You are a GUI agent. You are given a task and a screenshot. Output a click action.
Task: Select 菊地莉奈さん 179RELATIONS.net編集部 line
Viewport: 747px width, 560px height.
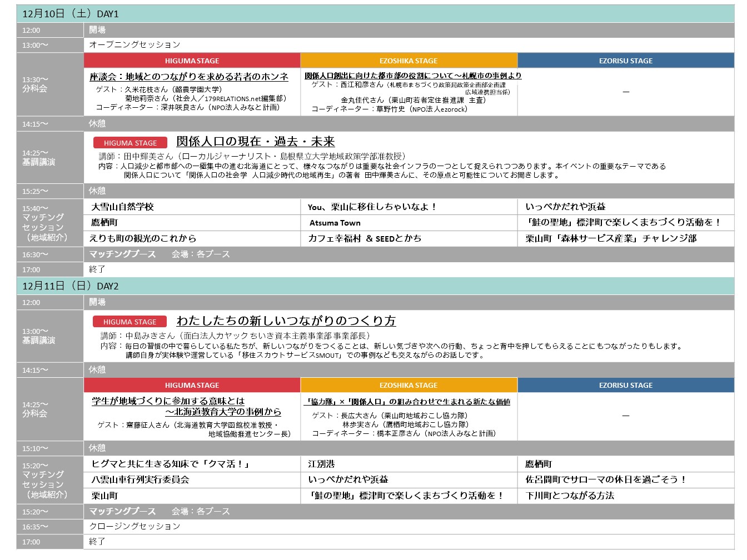tap(206, 98)
